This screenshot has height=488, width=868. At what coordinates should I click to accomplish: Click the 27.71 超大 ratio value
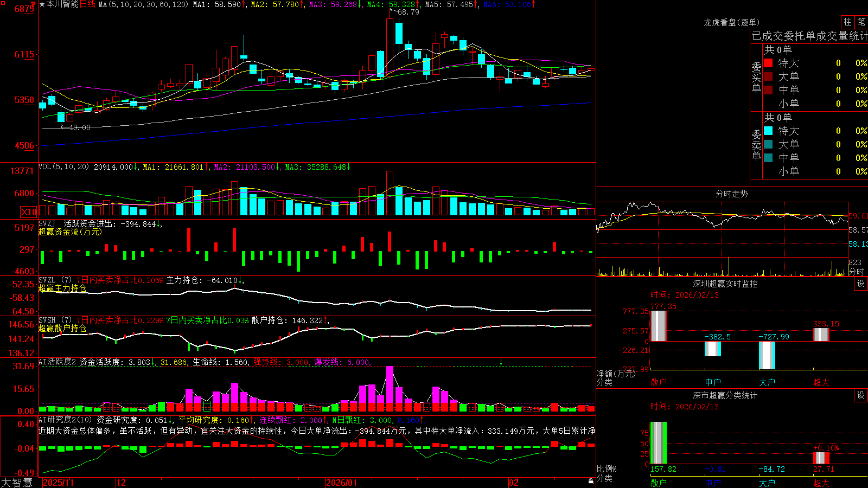pos(824,469)
